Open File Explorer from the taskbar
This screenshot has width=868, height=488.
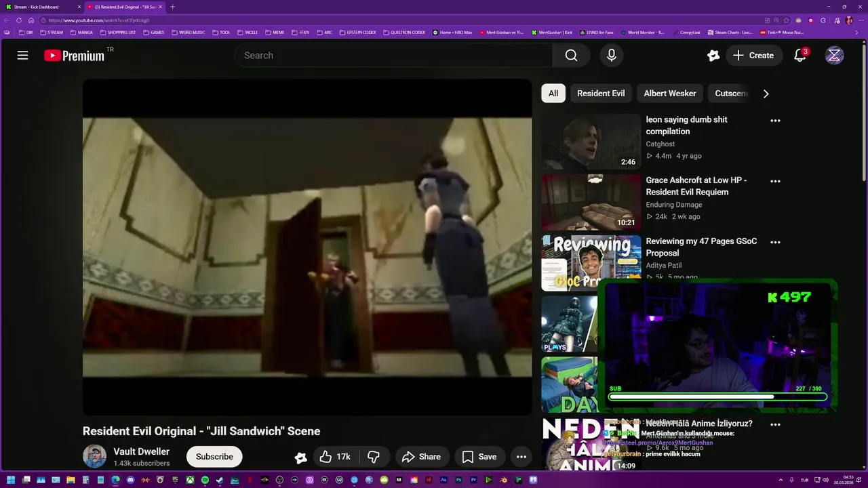point(71,481)
